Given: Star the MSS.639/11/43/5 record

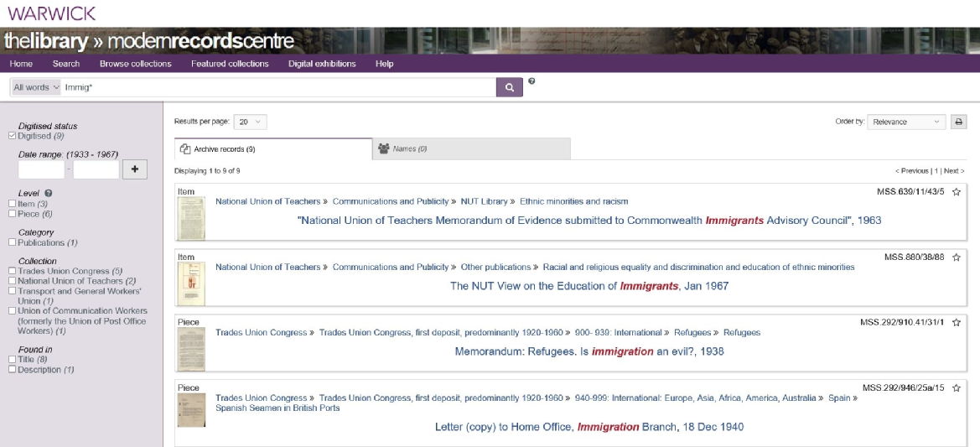Looking at the screenshot, I should click(x=957, y=192).
